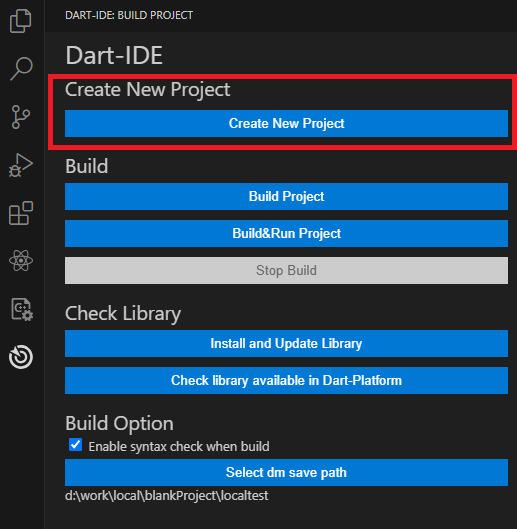
Task: Click the large Dart-IDE heading
Action: coord(114,55)
